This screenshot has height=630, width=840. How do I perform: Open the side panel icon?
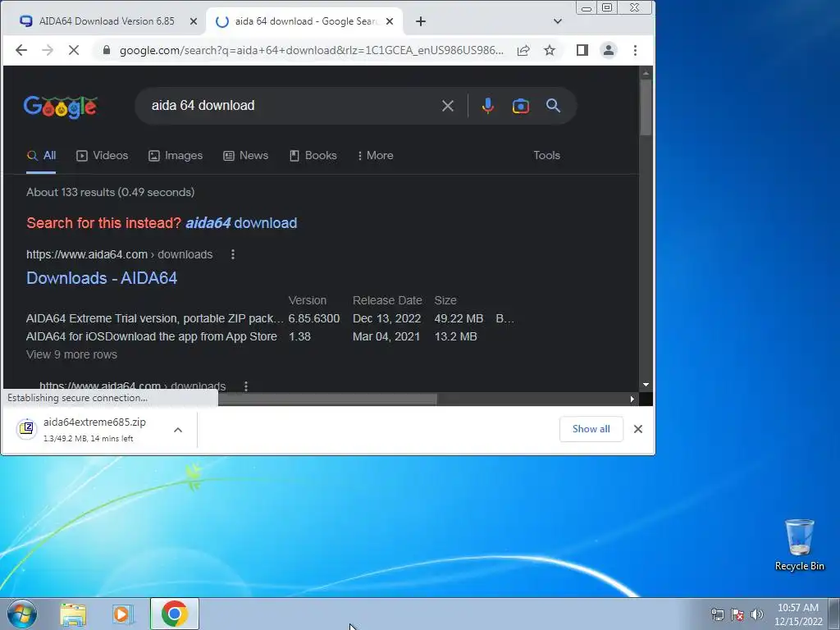[x=582, y=50]
